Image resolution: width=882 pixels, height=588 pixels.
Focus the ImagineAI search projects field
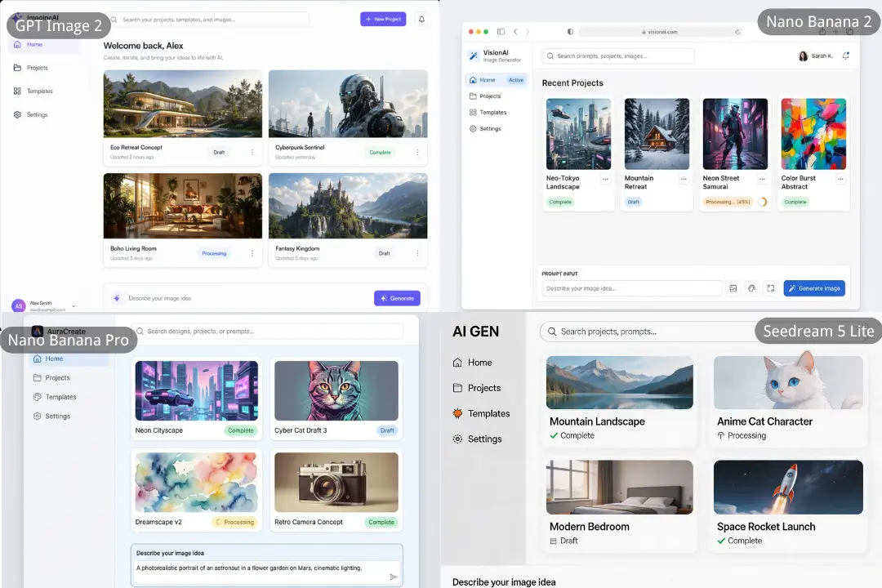pos(208,20)
